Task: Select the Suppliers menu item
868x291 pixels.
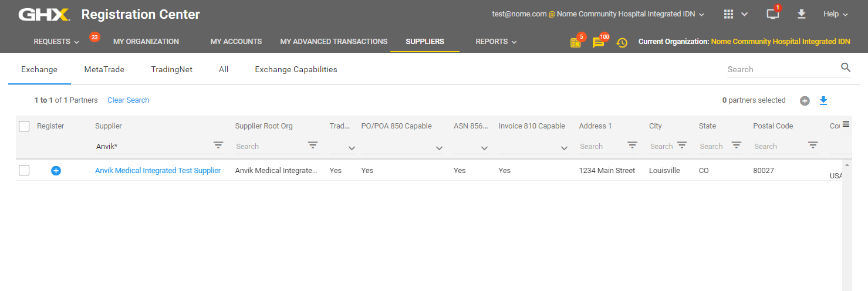Action: [x=425, y=42]
